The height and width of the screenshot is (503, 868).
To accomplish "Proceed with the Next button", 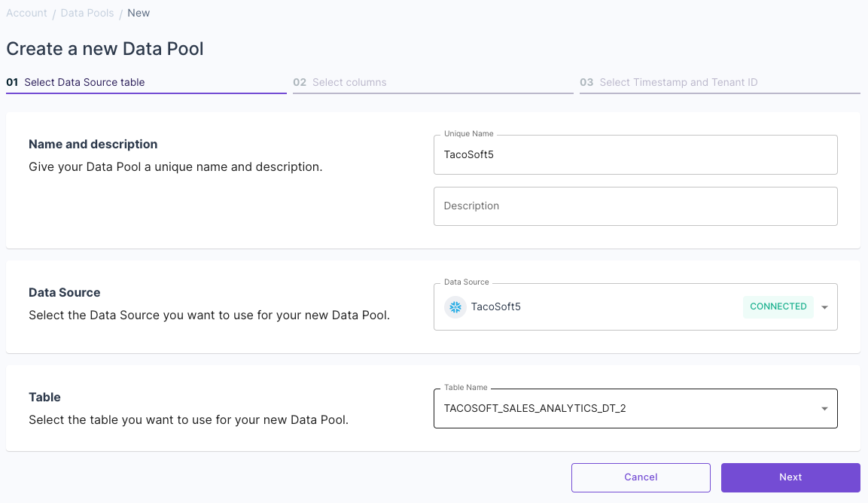I will pyautogui.click(x=790, y=477).
